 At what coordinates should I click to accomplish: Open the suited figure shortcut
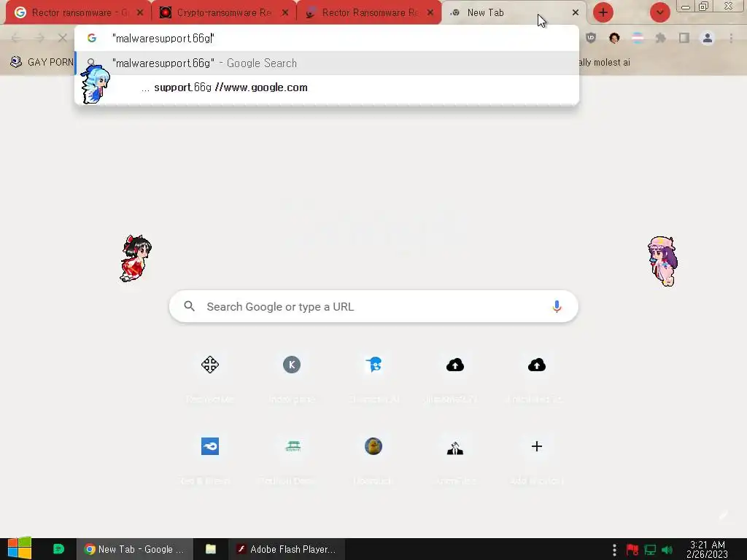tap(455, 448)
